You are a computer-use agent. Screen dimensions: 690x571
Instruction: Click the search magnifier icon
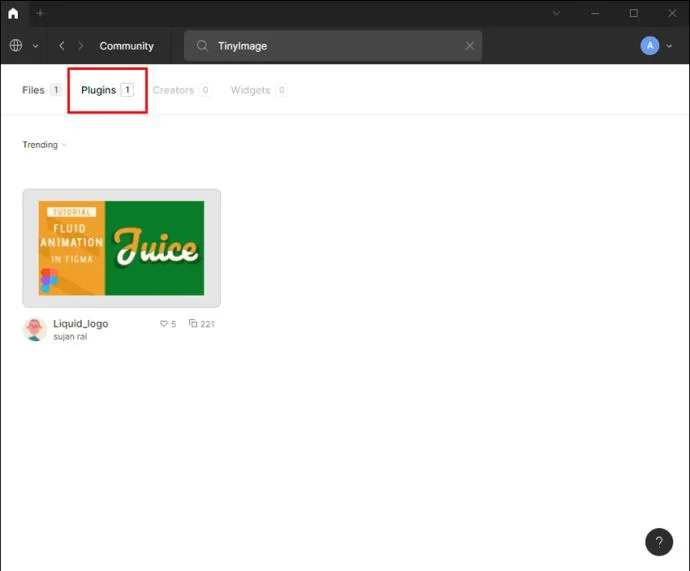click(202, 46)
